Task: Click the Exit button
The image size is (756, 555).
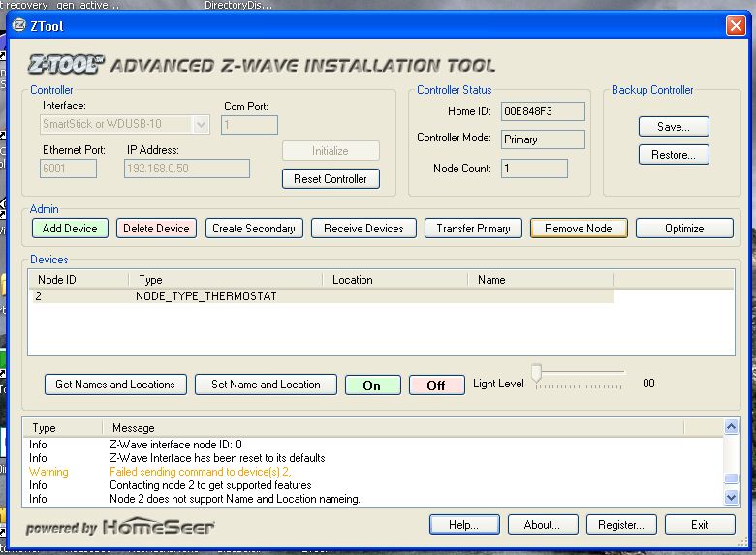Action: click(700, 525)
